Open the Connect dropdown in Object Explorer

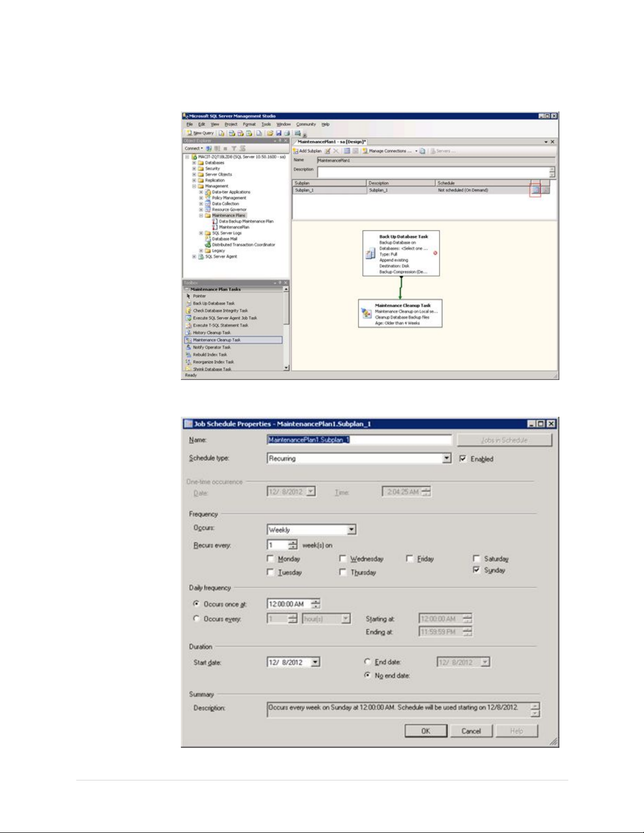(x=193, y=149)
